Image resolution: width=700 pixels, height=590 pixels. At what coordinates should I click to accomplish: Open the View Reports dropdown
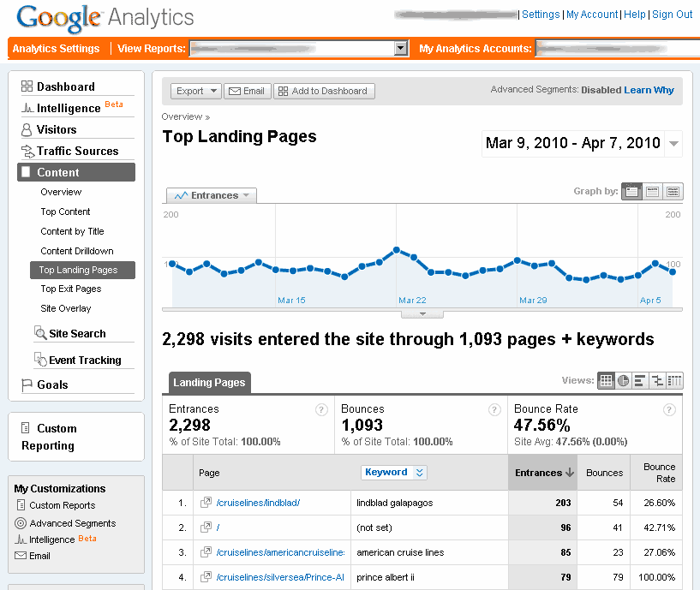[299, 48]
